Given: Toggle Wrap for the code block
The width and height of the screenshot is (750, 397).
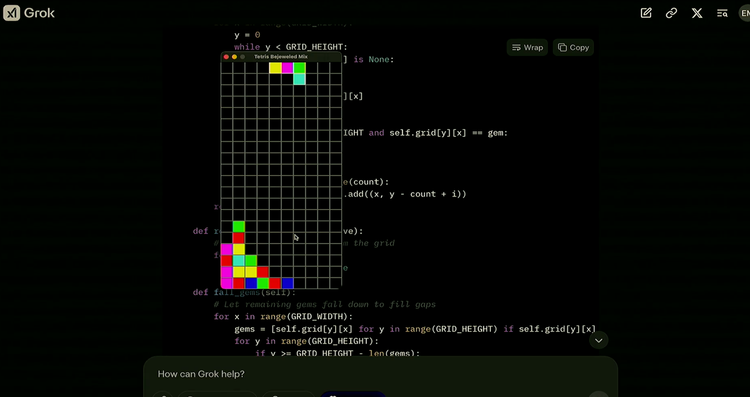Looking at the screenshot, I should tap(527, 47).
